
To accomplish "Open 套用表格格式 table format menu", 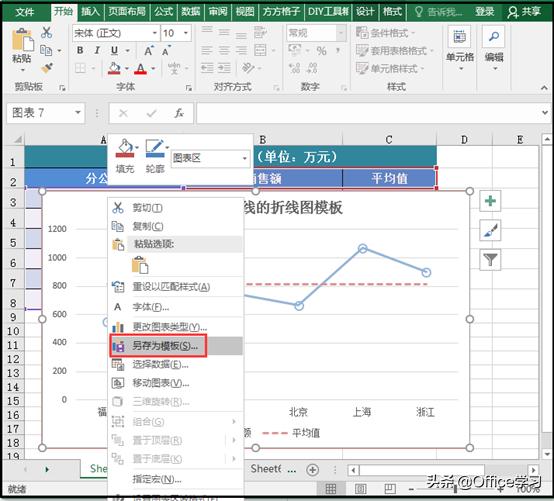I will 395,51.
